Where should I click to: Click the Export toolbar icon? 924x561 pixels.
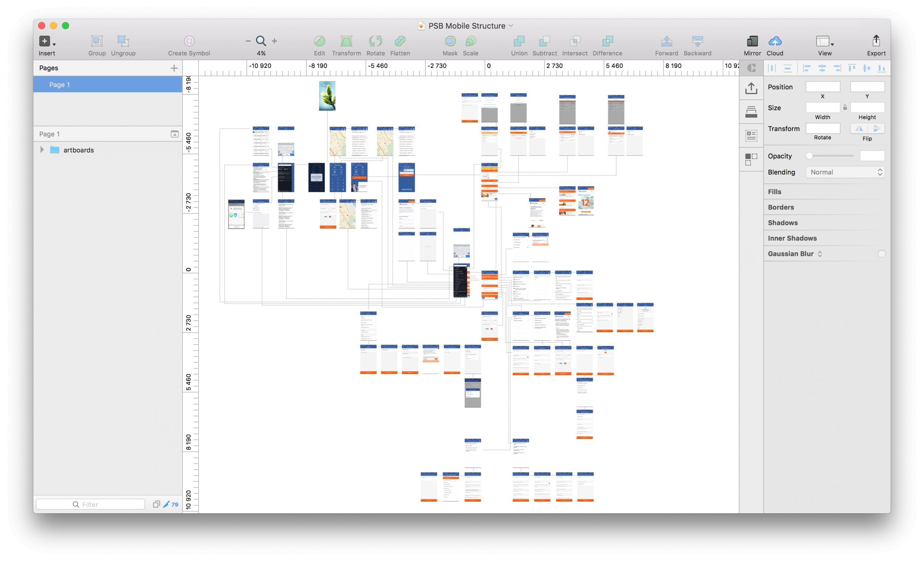tap(876, 41)
